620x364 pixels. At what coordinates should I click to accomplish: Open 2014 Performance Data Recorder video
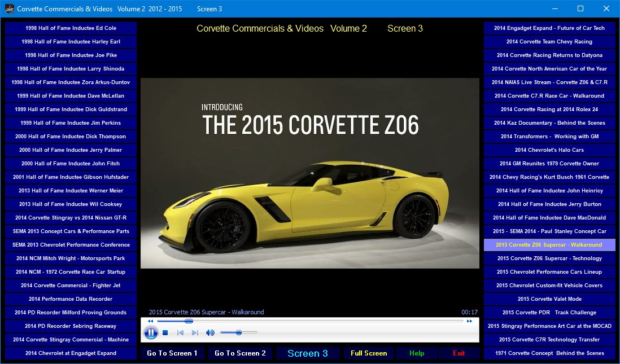tap(71, 299)
